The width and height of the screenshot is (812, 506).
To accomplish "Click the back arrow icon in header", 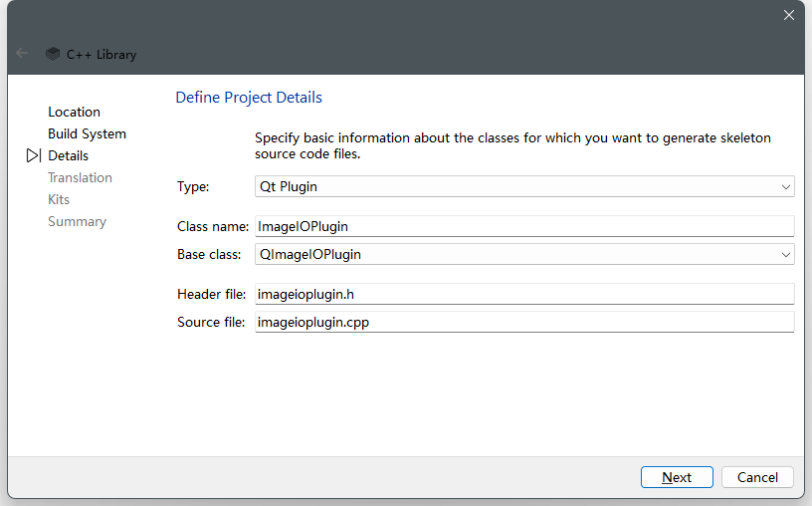I will coord(22,53).
